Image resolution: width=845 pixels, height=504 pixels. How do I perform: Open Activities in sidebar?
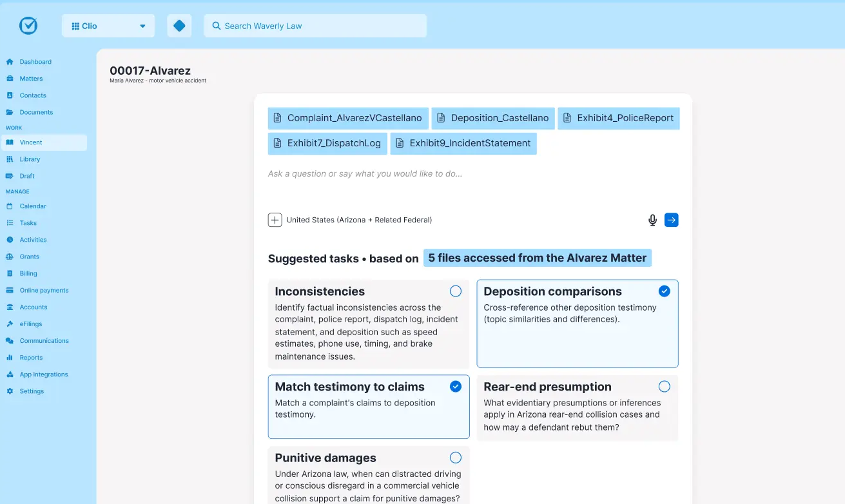[x=34, y=240]
